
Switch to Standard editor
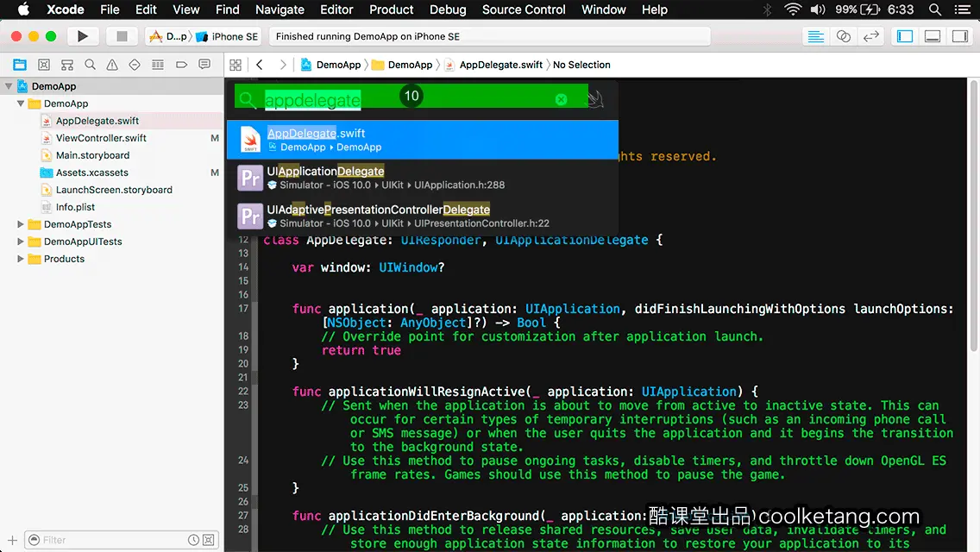[815, 36]
